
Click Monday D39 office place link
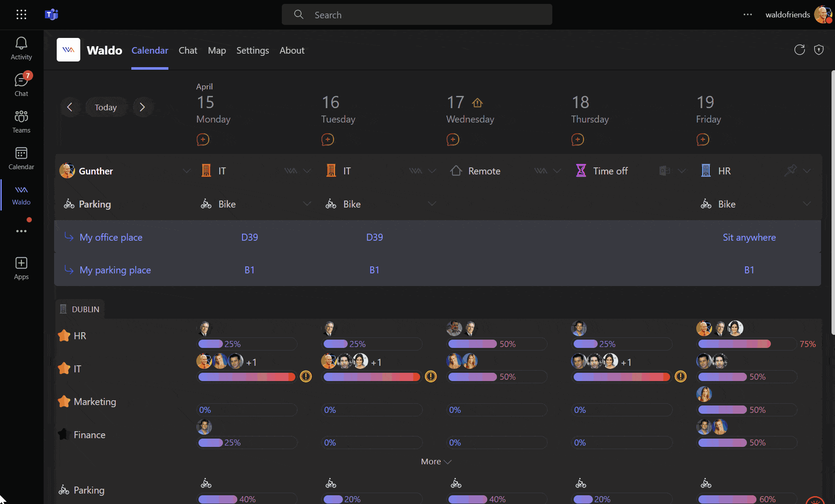250,237
